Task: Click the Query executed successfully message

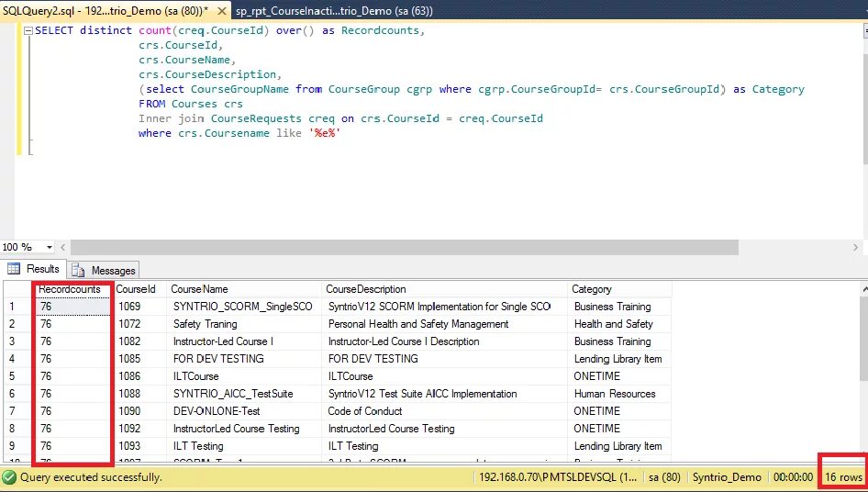Action: [x=92, y=477]
